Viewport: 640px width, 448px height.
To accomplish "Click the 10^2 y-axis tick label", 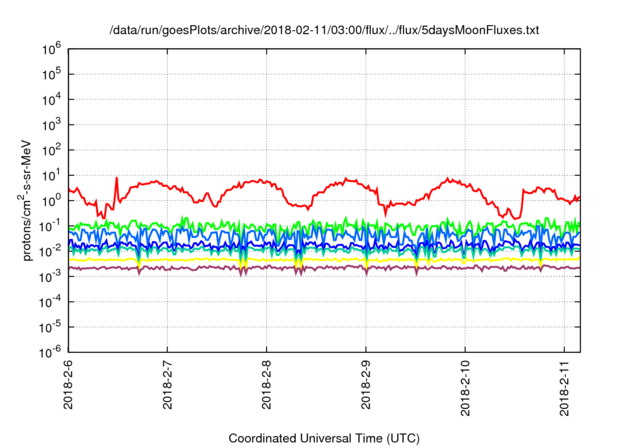I will (x=51, y=151).
